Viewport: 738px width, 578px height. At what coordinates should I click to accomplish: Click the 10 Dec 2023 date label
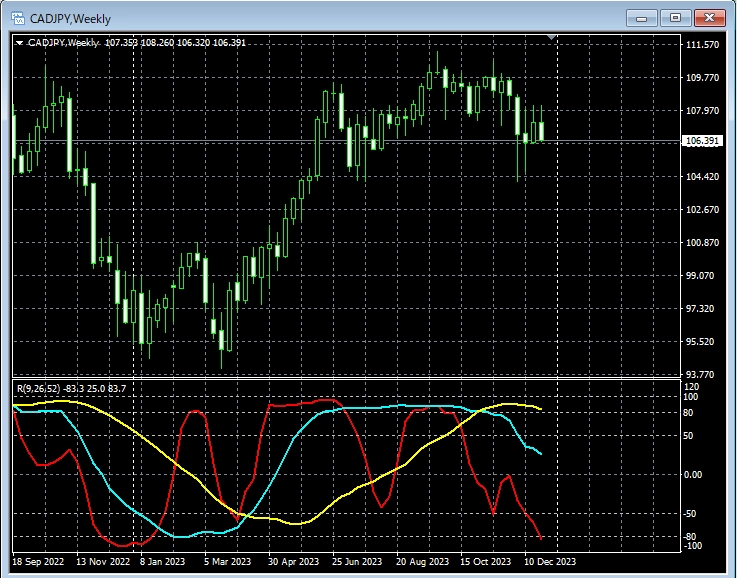[x=550, y=562]
